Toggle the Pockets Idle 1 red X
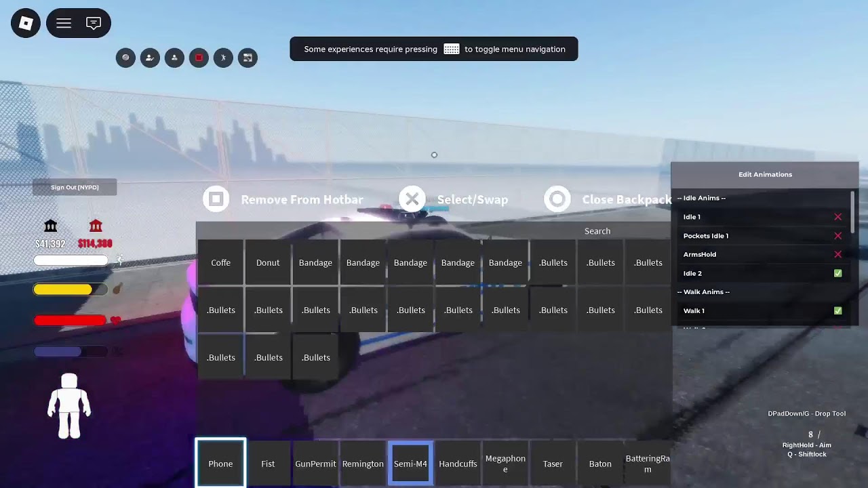 837,236
